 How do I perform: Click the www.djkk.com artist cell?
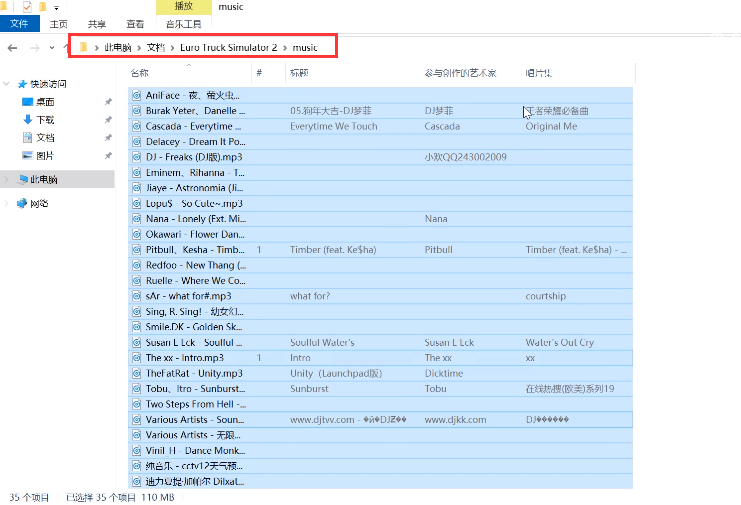click(456, 419)
